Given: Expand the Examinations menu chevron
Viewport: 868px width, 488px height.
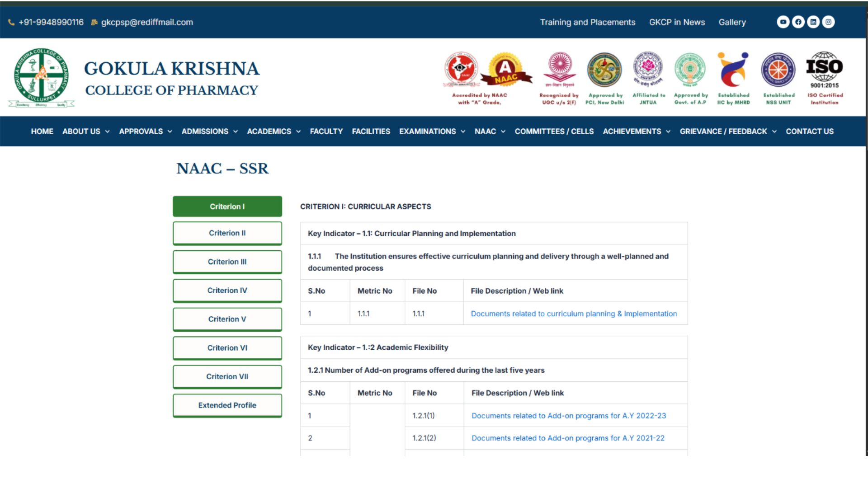Looking at the screenshot, I should (x=463, y=131).
